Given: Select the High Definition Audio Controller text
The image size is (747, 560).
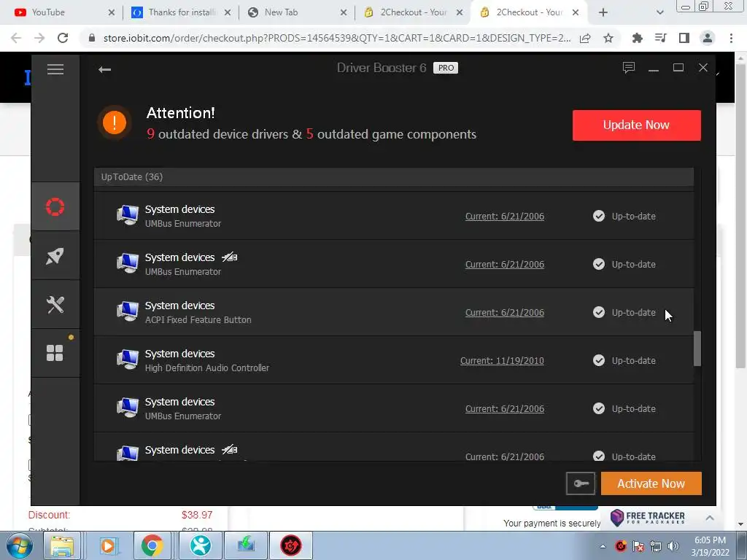Looking at the screenshot, I should [x=206, y=368].
